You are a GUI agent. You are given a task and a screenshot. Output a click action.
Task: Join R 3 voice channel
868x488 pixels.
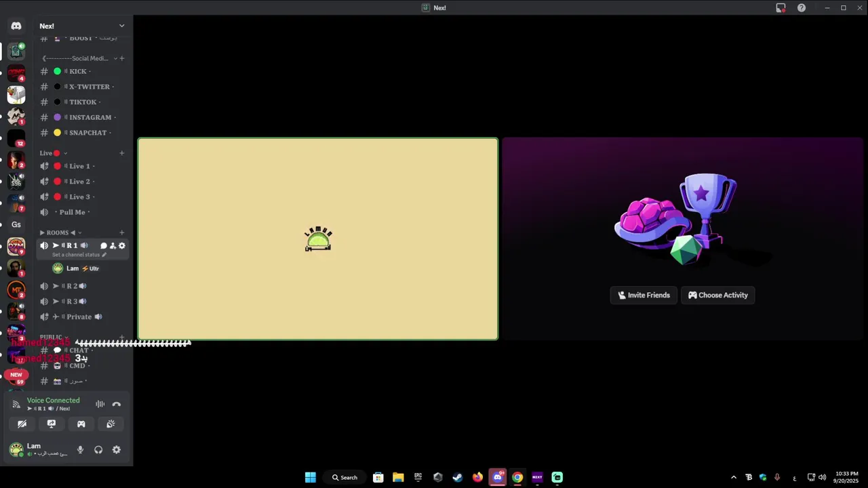pyautogui.click(x=82, y=301)
